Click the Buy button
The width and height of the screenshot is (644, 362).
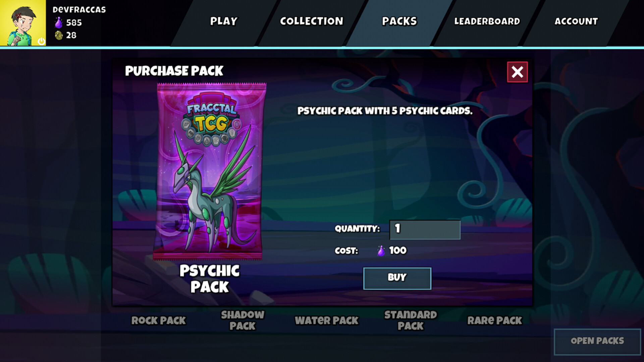(x=397, y=278)
